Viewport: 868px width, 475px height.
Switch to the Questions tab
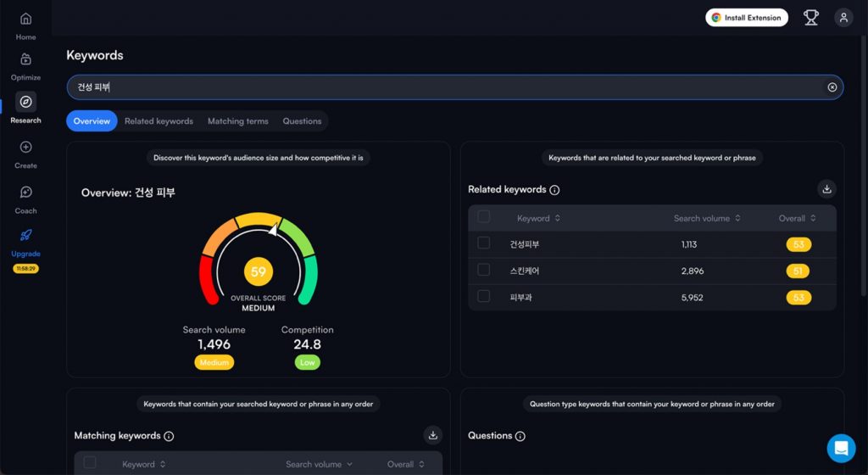click(302, 121)
